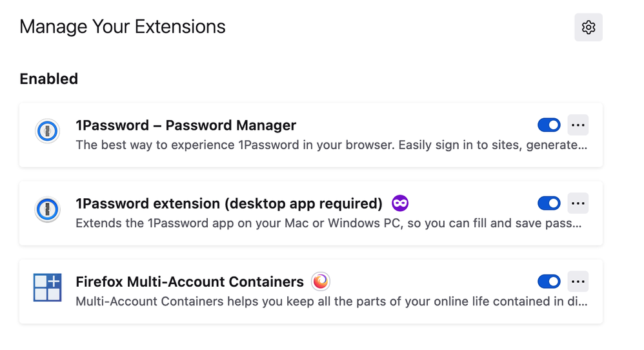The width and height of the screenshot is (644, 350).
Task: Click the Enabled section heading
Action: click(x=49, y=79)
